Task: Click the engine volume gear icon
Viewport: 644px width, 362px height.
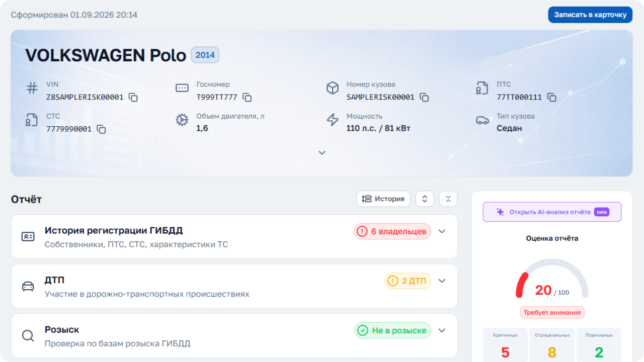Action: coord(182,120)
